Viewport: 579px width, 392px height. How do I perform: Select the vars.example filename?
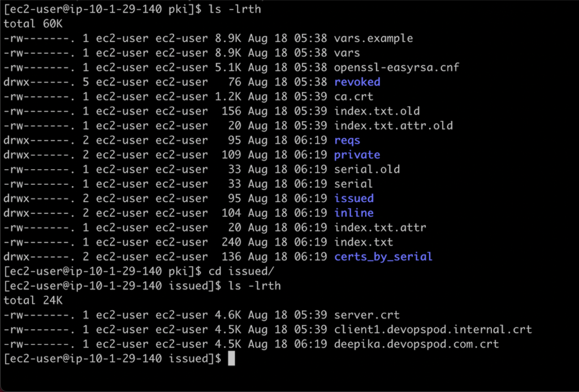373,38
